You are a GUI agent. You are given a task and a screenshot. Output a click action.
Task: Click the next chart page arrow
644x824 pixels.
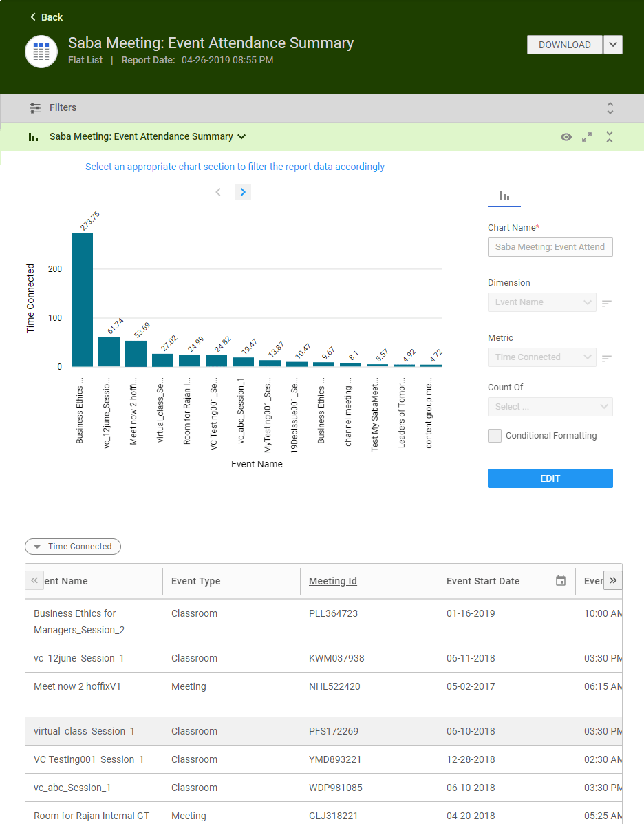point(242,191)
